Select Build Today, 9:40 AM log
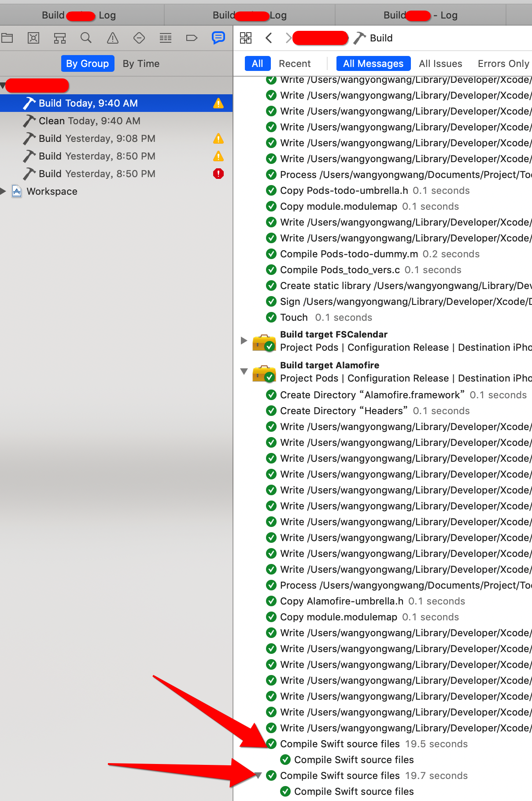This screenshot has height=801, width=532. point(116,103)
